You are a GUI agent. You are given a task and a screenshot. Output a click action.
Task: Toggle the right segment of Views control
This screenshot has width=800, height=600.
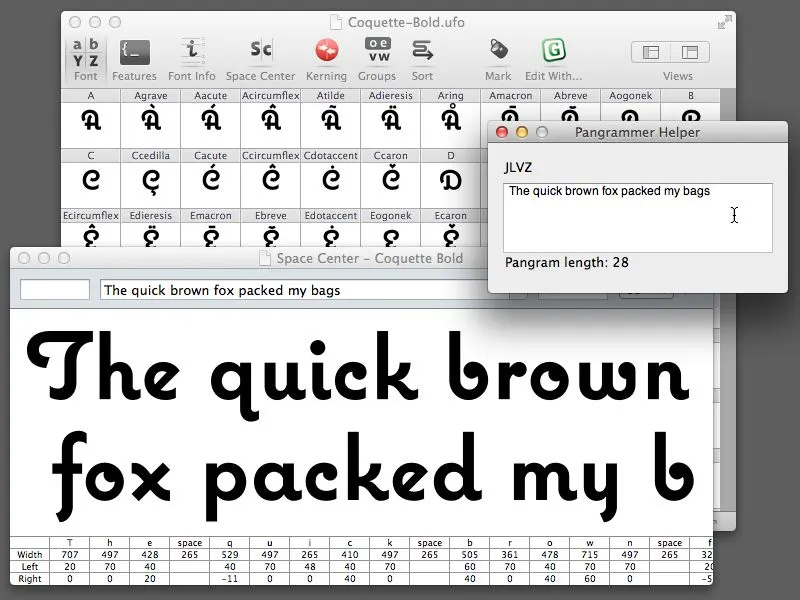click(689, 52)
